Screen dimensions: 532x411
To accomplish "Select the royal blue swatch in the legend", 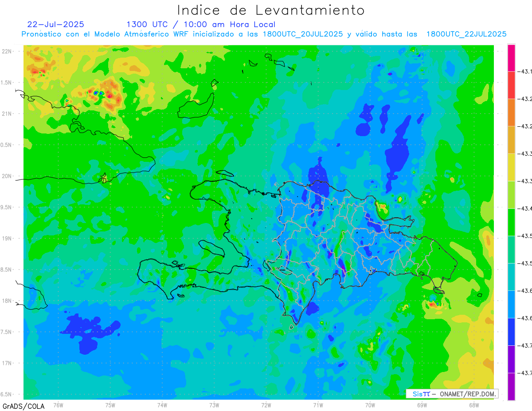I will [x=511, y=332].
